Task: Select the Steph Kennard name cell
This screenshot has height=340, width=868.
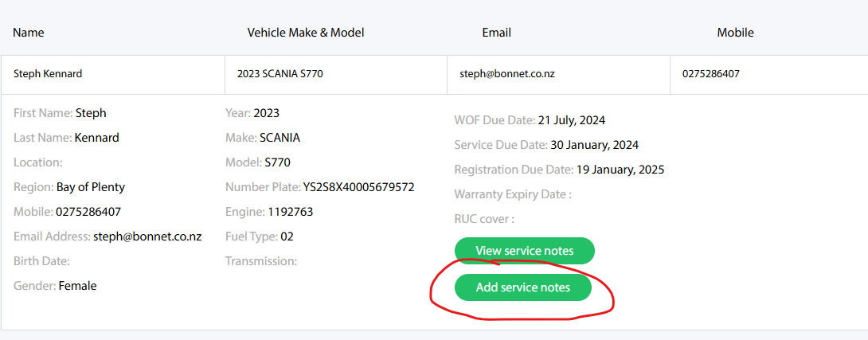Action: [48, 74]
